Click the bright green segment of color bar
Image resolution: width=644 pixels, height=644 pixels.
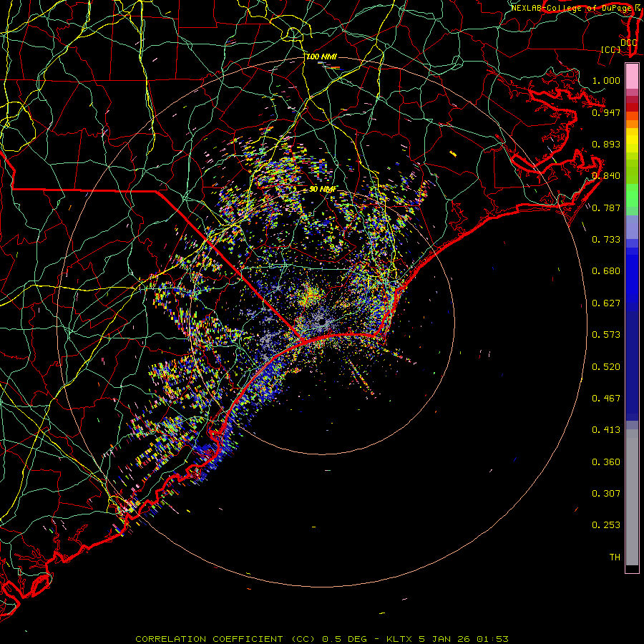click(x=632, y=195)
